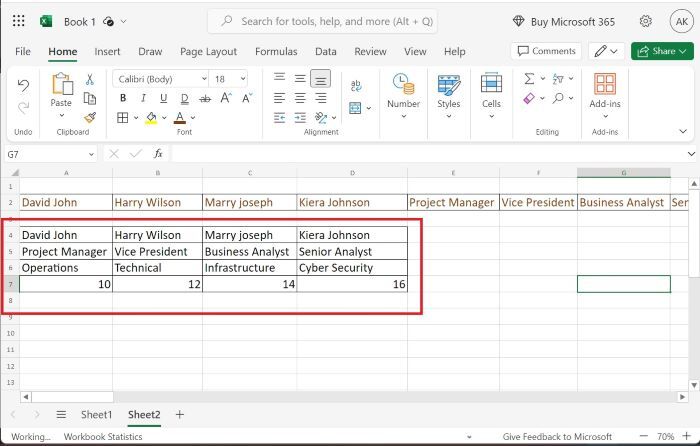700x446 pixels.
Task: Open the Sheet1 tab
Action: click(x=96, y=415)
